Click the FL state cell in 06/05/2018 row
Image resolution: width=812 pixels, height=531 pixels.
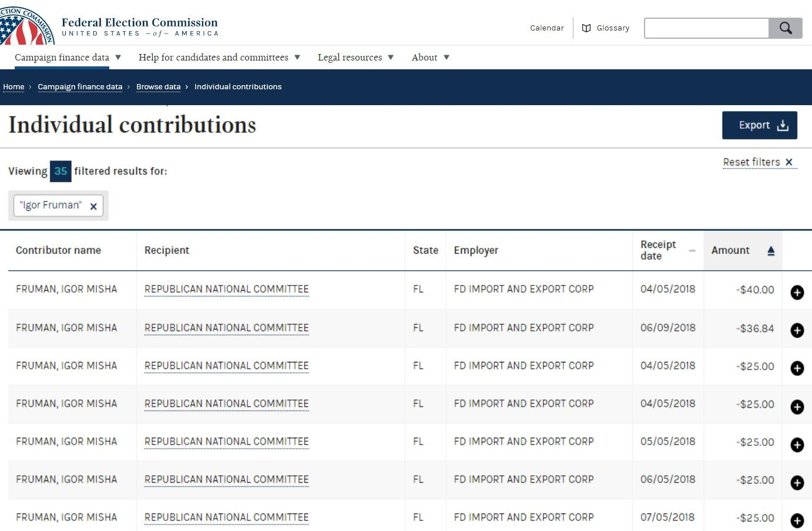(418, 479)
